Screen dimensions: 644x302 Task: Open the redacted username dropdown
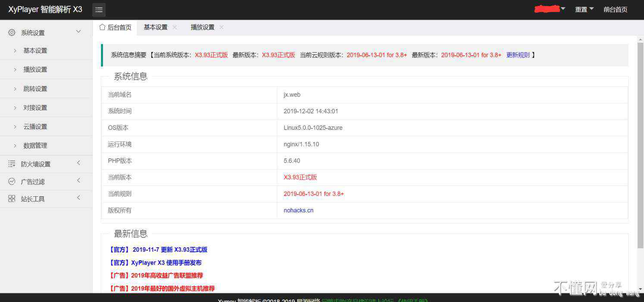550,9
